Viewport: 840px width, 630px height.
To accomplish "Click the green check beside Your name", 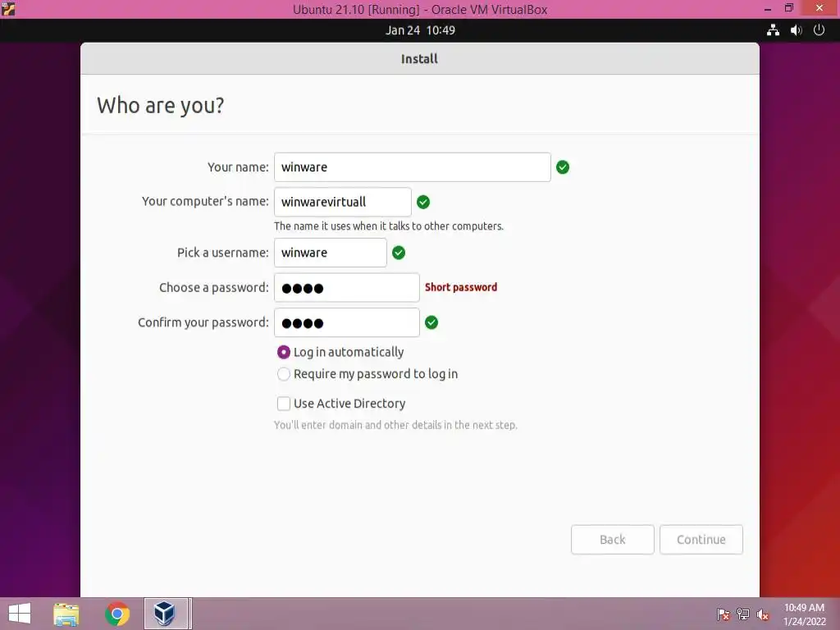I will [563, 167].
